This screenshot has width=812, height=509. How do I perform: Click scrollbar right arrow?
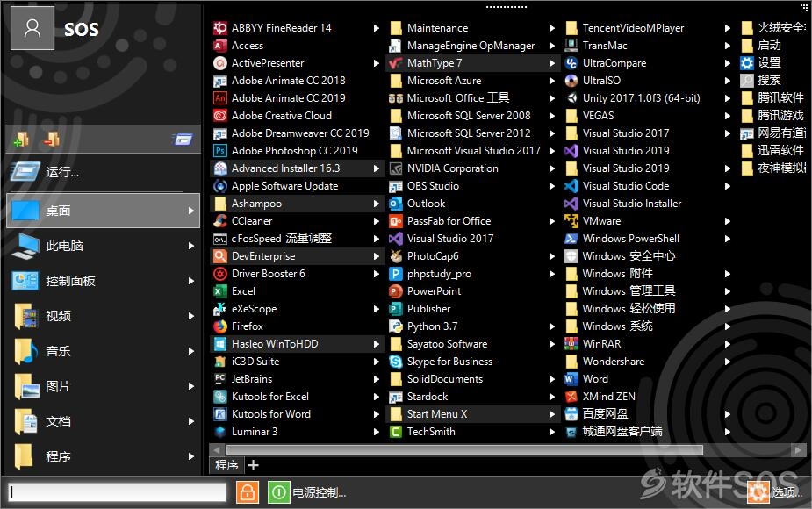(797, 450)
